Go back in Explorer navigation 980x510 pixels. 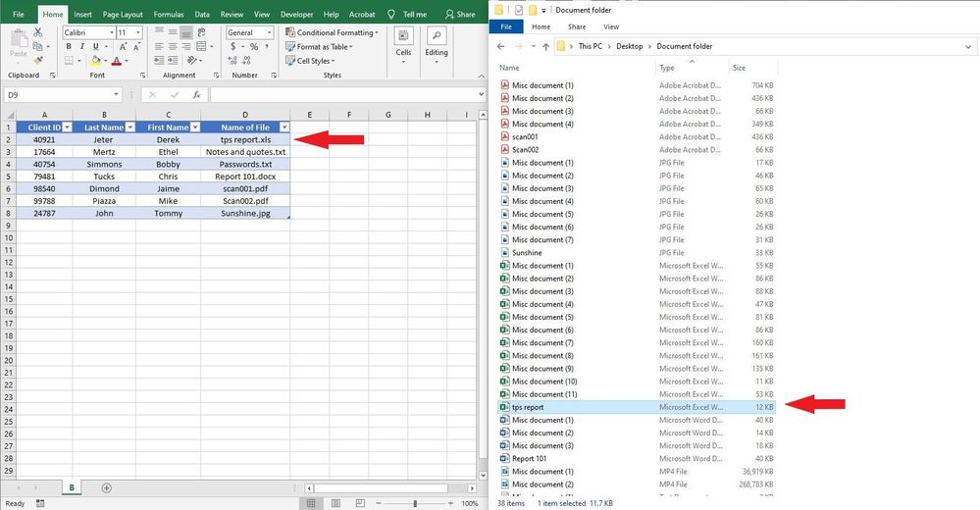tap(500, 46)
